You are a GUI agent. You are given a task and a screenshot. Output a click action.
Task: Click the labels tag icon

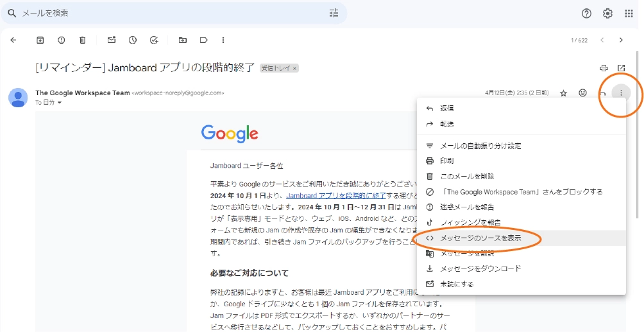tap(204, 40)
